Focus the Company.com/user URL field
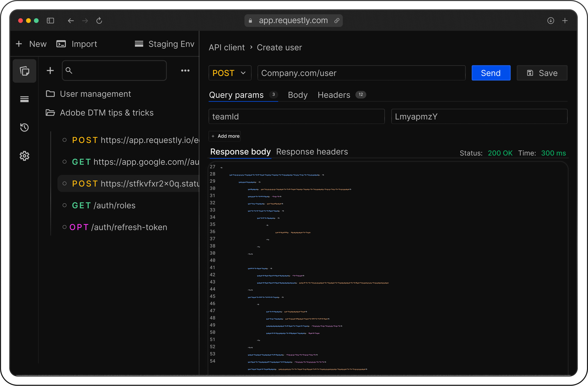 click(361, 73)
